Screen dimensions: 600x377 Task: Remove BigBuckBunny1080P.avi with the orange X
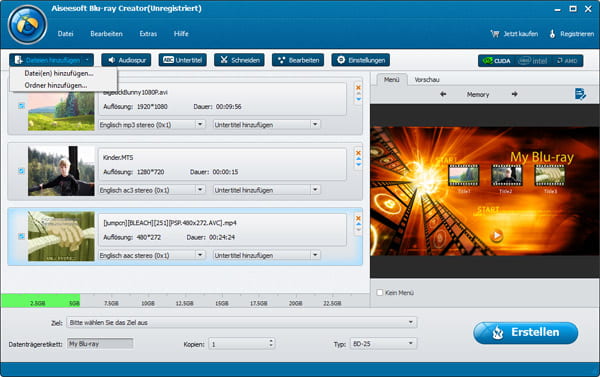tap(359, 88)
